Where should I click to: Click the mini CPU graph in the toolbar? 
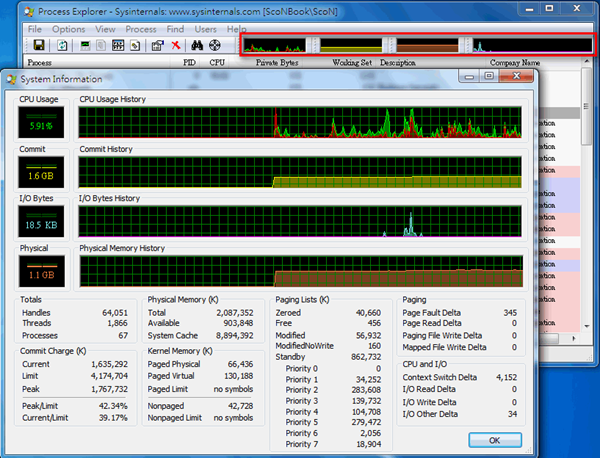277,46
